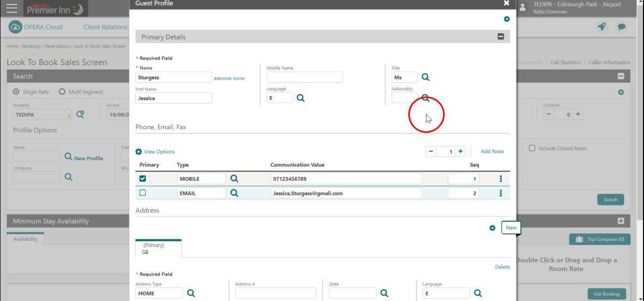Open the Title search magnifier icon
Image resolution: width=644 pixels, height=301 pixels.
[425, 77]
